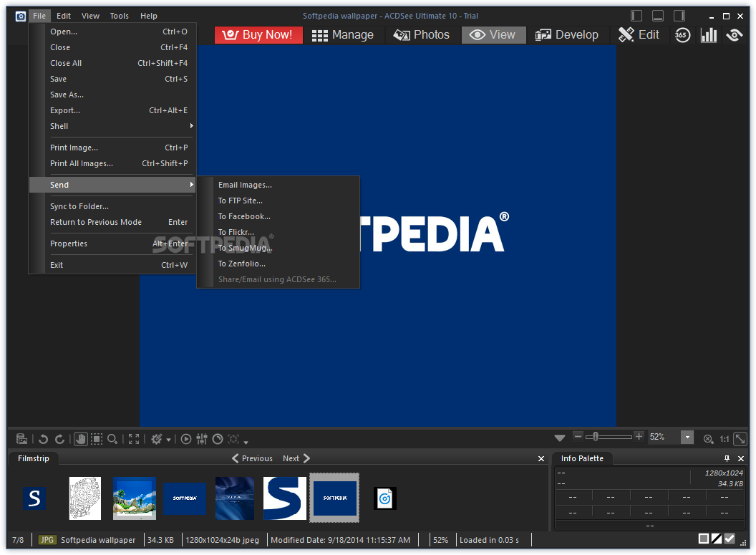Image resolution: width=756 pixels, height=555 pixels.
Task: Click Next in filmstrip
Action: pos(296,458)
